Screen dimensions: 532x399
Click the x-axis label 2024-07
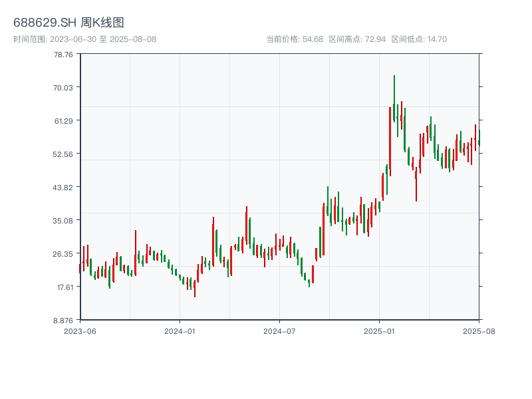pyautogui.click(x=279, y=331)
